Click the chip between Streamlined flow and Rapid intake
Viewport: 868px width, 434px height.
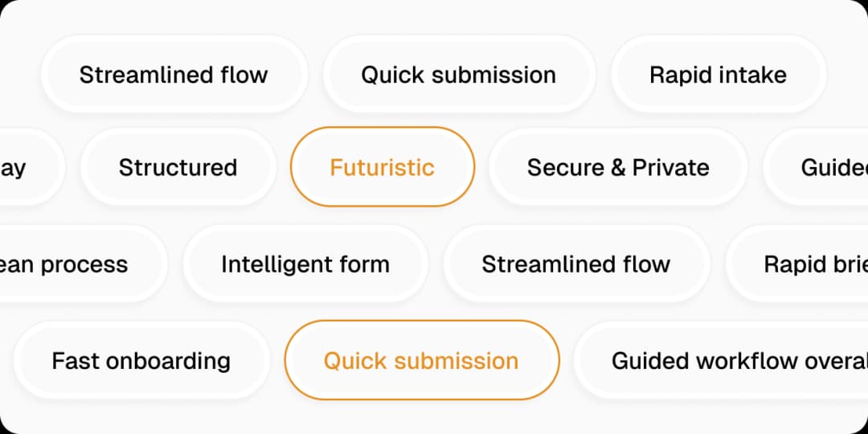458,75
